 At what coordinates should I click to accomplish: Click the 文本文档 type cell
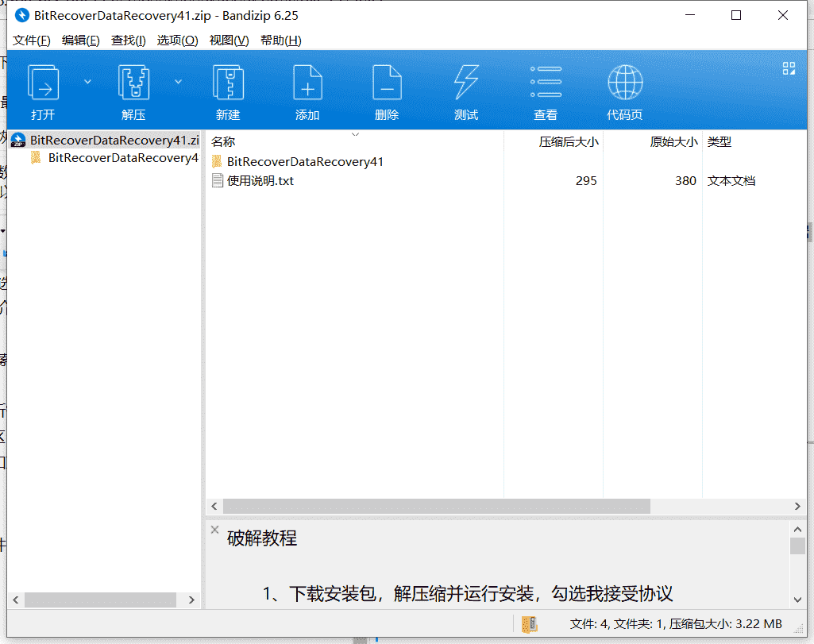(731, 180)
